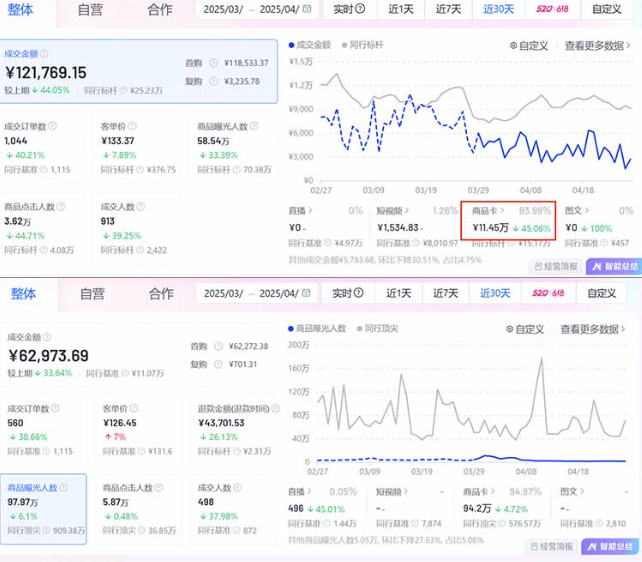Open 查看更多数据 above the upper chart
The image size is (642, 562).
pyautogui.click(x=597, y=46)
